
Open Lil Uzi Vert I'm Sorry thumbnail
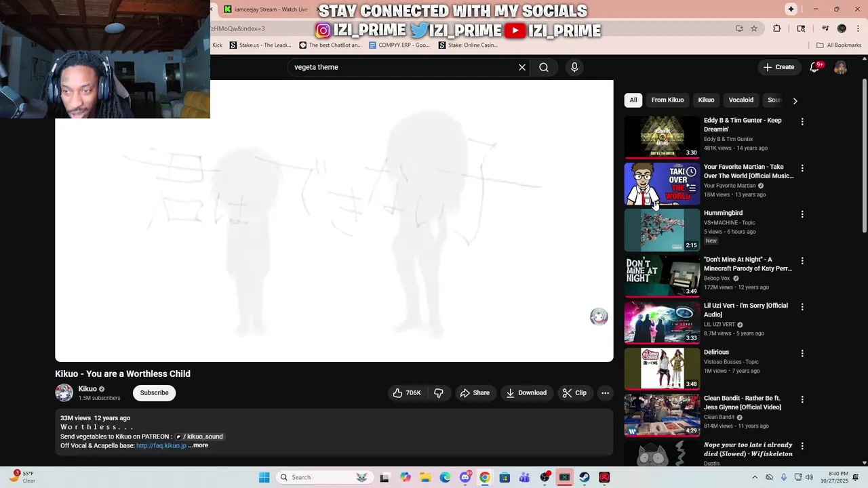(x=662, y=322)
